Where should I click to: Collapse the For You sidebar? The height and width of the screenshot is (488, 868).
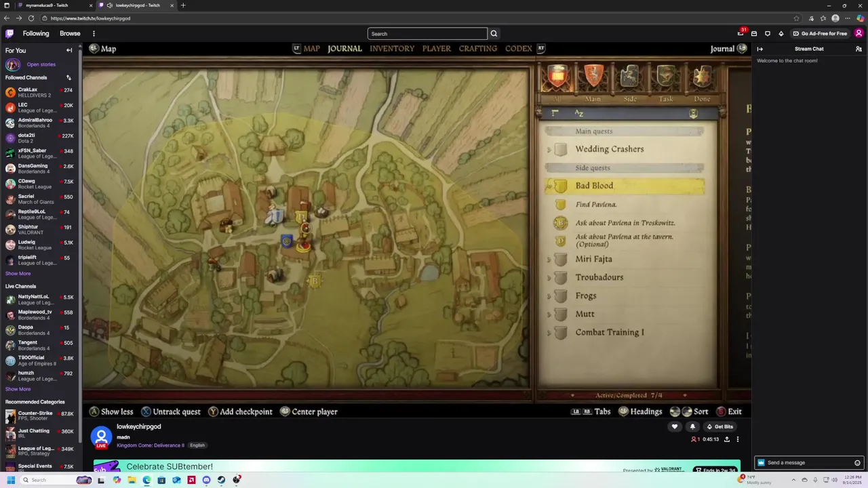click(68, 50)
